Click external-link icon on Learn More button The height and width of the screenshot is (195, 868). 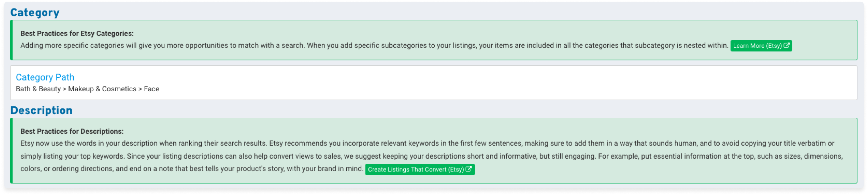[x=786, y=46]
